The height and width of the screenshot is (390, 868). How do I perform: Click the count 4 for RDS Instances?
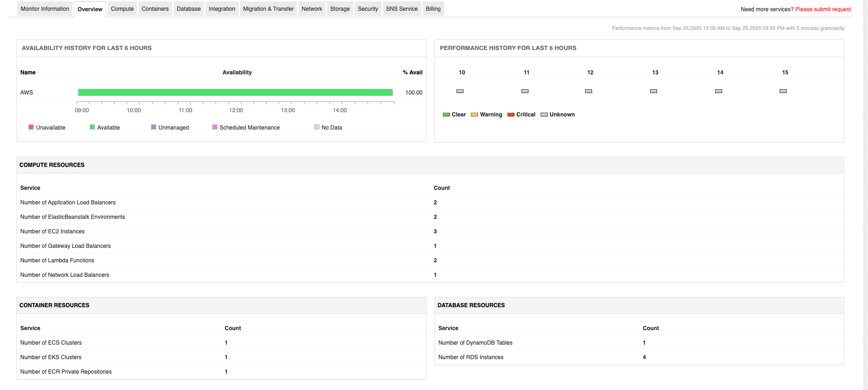pos(644,357)
